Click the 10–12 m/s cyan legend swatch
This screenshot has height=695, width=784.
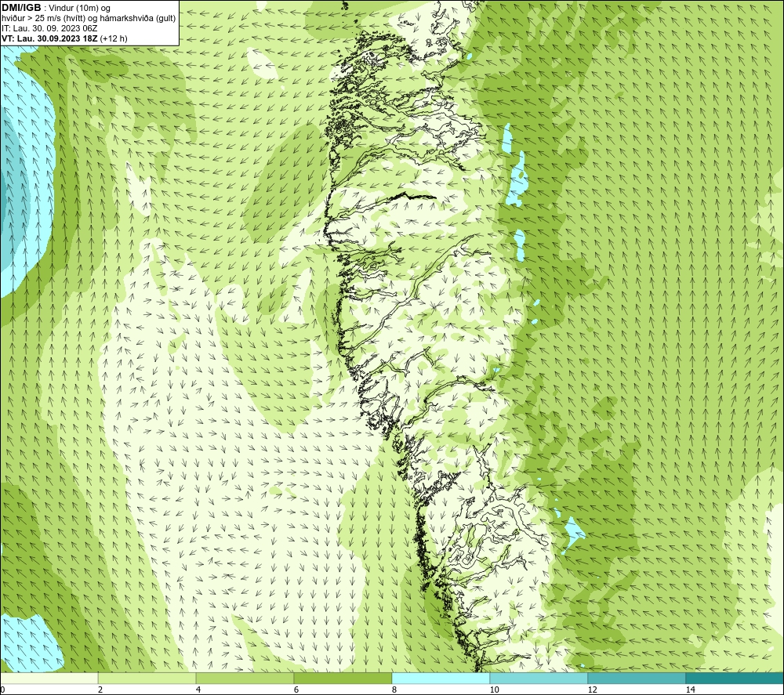point(539,678)
